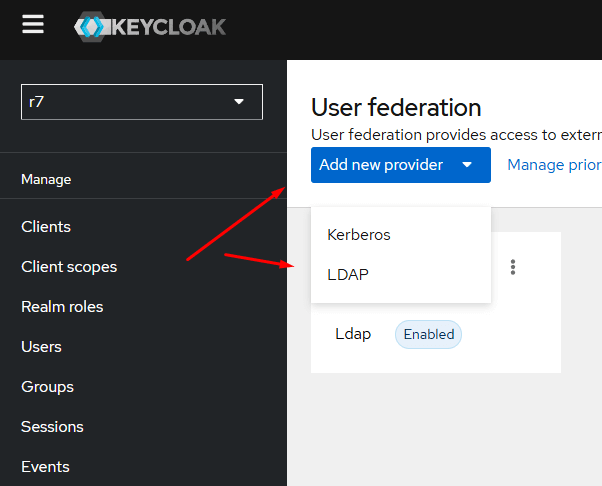Open the Ldap provider card
Image resolution: width=602 pixels, height=486 pixels.
coord(353,334)
